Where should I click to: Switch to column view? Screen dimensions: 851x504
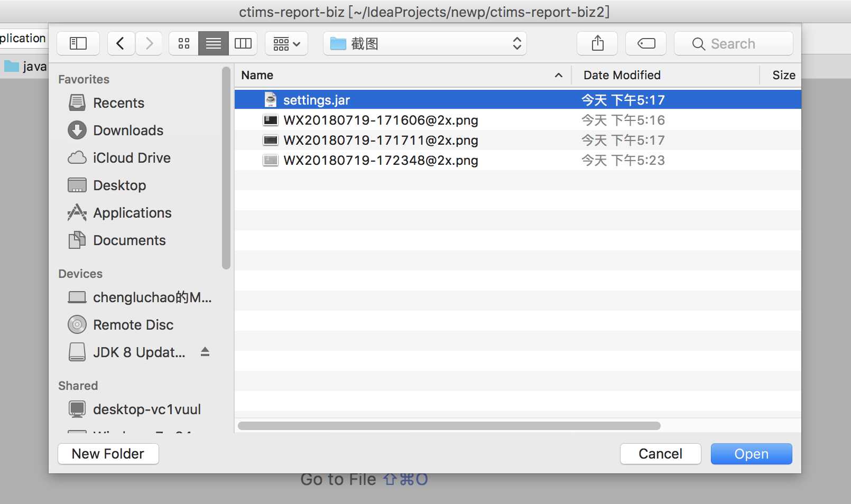[x=243, y=43]
